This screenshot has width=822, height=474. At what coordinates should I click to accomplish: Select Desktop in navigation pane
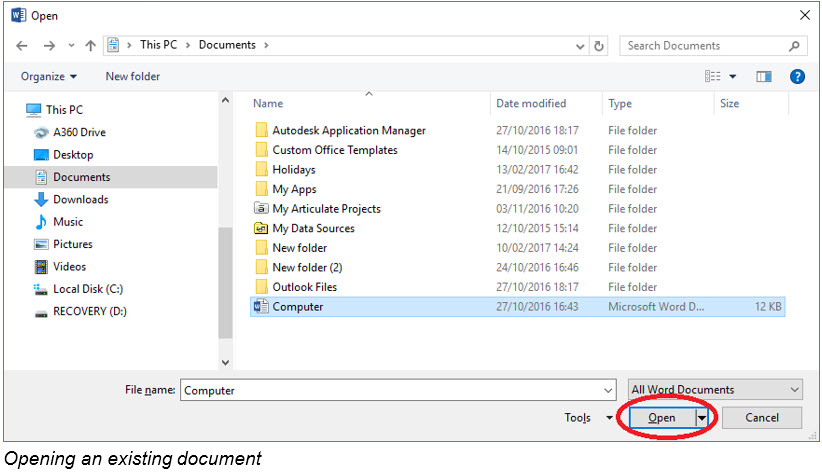coord(63,155)
